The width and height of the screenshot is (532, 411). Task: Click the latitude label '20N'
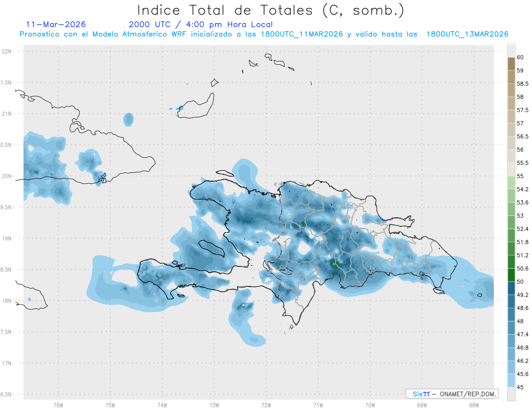(7, 176)
